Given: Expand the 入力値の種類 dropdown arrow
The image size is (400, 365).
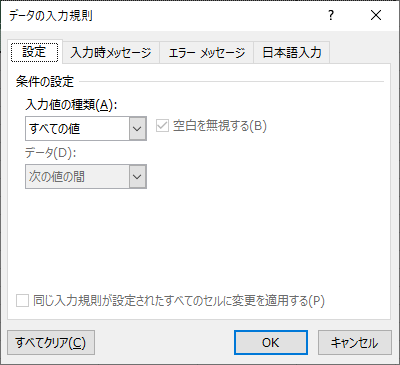Looking at the screenshot, I should pos(137,128).
